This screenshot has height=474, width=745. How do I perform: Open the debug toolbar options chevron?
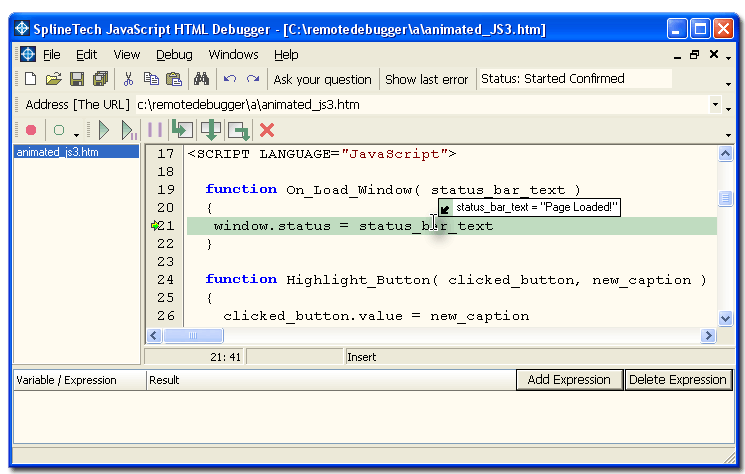[x=728, y=135]
